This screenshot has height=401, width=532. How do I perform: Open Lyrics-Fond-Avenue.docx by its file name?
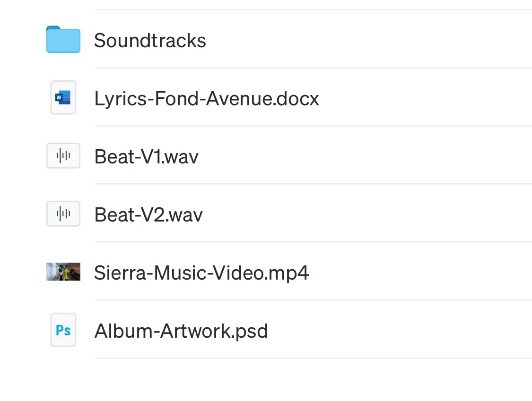coord(207,99)
